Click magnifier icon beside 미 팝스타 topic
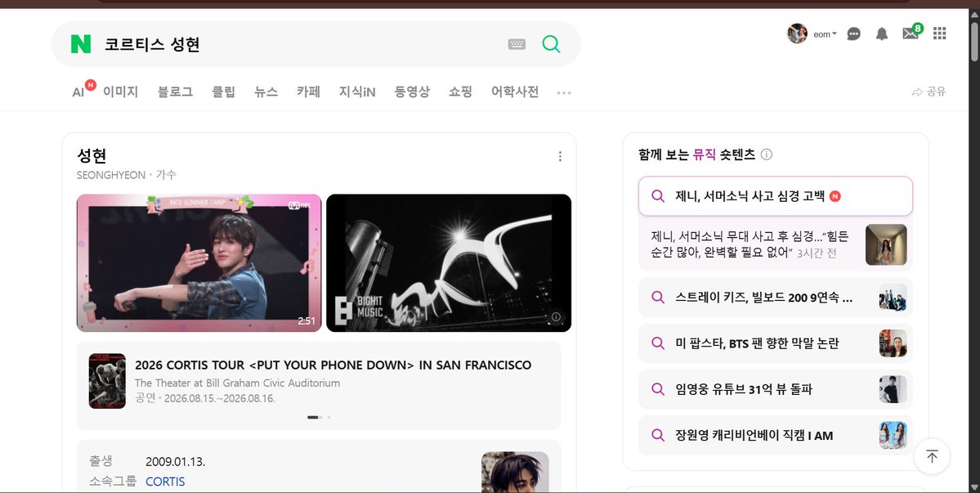 point(657,343)
